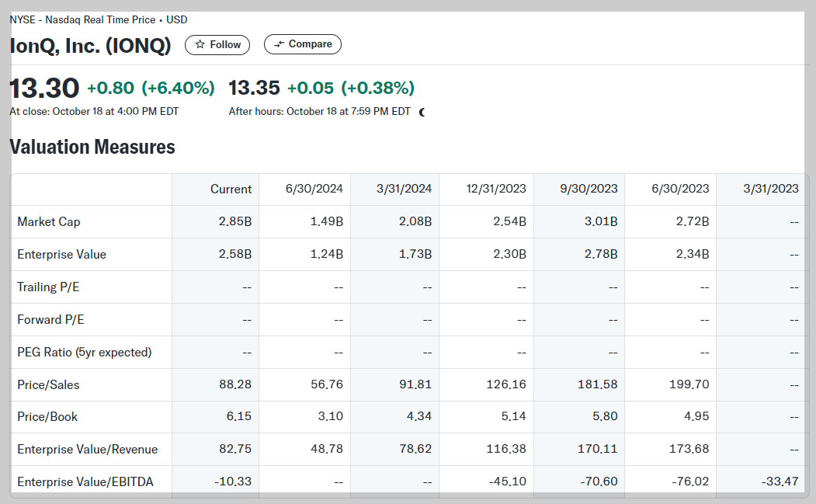Click the after-hours price 13.35

tap(254, 88)
